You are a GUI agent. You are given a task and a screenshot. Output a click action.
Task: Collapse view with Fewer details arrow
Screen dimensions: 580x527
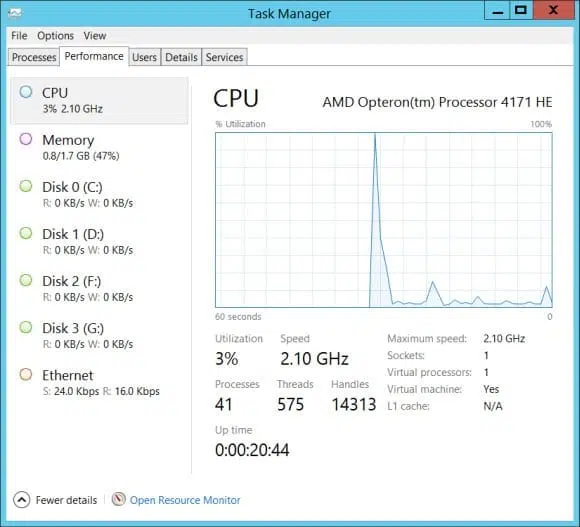(21, 500)
